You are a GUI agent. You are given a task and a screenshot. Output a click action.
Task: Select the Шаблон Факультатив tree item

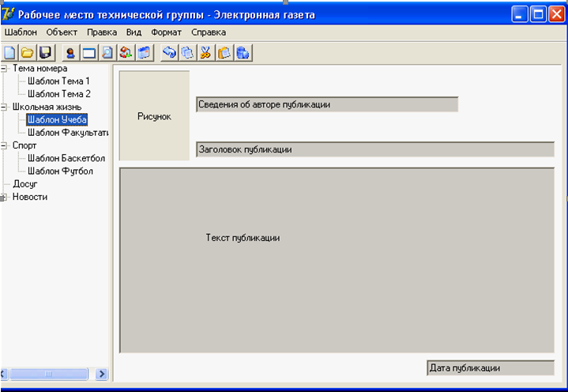[68, 133]
